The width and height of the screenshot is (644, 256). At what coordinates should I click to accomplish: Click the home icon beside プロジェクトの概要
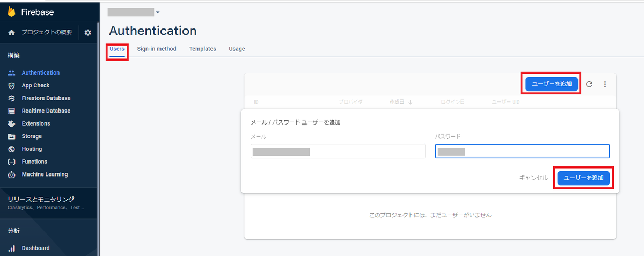(11, 33)
